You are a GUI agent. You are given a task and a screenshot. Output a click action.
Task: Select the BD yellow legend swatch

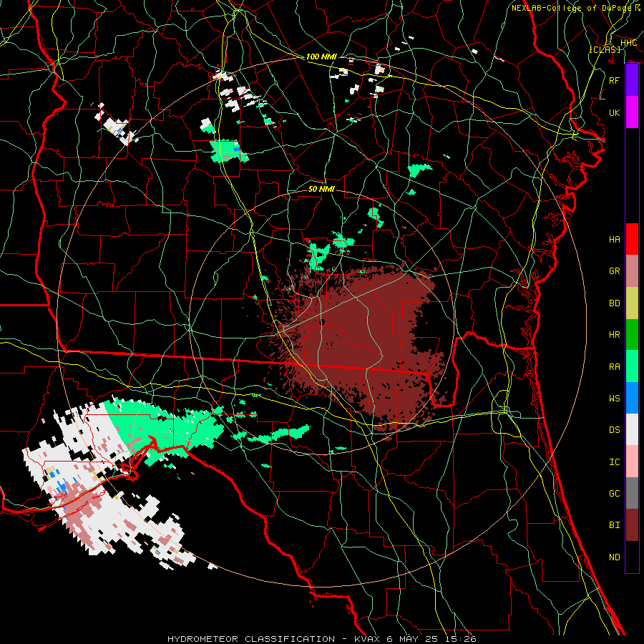pyautogui.click(x=632, y=303)
